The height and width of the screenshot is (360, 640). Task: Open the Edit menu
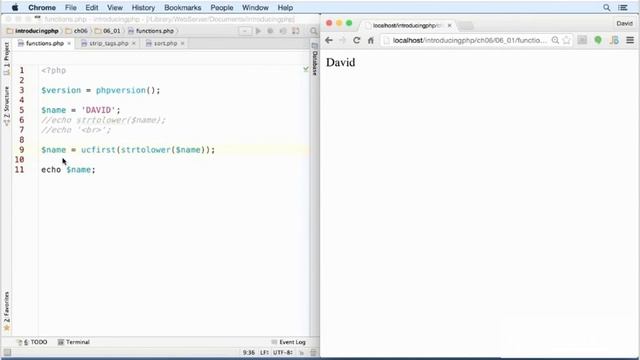coord(91,7)
